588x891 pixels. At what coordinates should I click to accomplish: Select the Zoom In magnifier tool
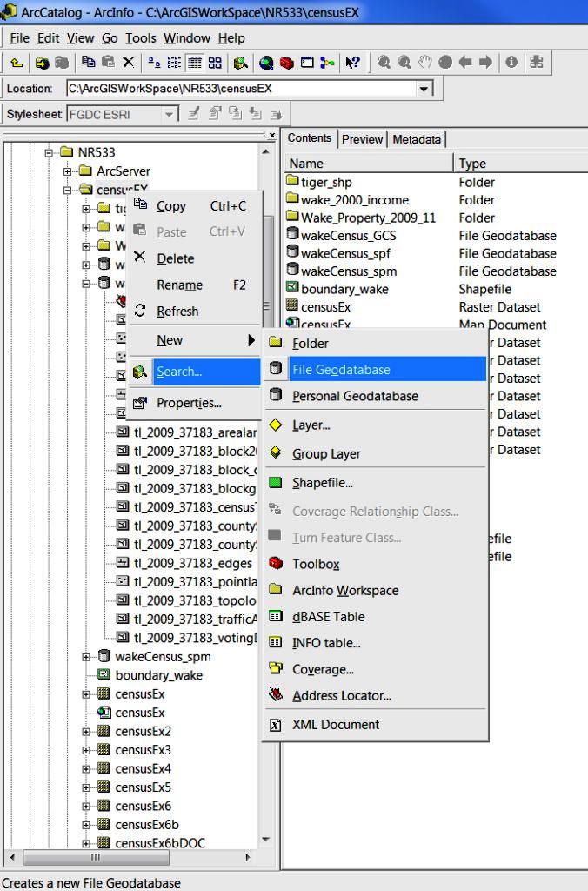[x=384, y=62]
